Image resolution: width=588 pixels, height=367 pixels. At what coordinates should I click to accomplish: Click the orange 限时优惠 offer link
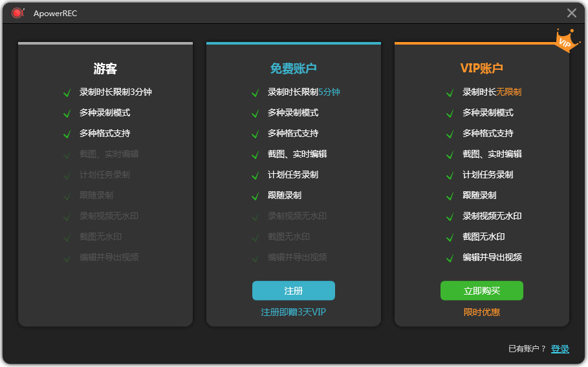point(481,312)
